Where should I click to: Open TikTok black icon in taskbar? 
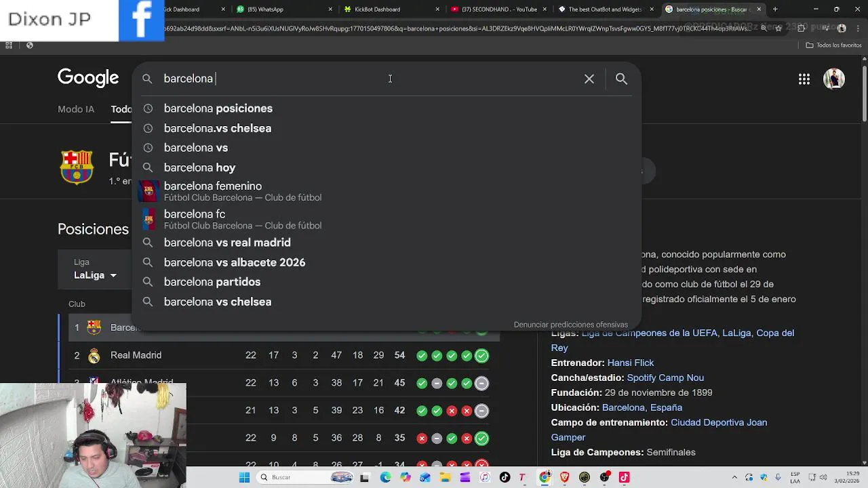click(505, 477)
